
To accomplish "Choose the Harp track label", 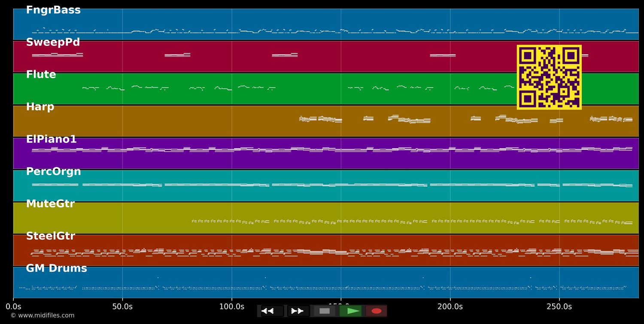I will (x=40, y=107).
